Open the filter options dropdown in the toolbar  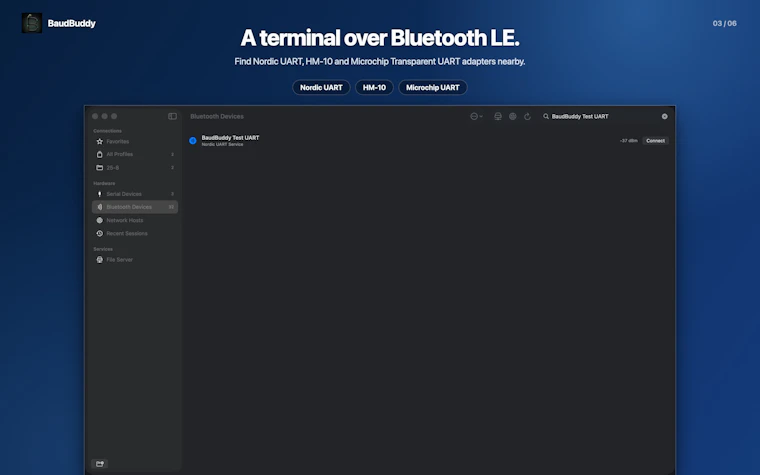476,116
